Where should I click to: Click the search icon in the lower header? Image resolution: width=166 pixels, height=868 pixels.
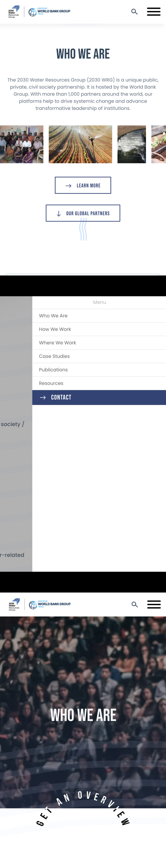click(x=135, y=604)
